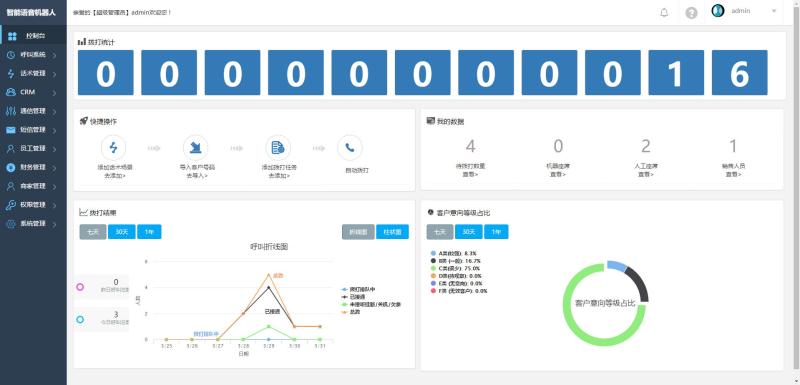
Task: Open the admin account dropdown arrow
Action: click(x=774, y=11)
